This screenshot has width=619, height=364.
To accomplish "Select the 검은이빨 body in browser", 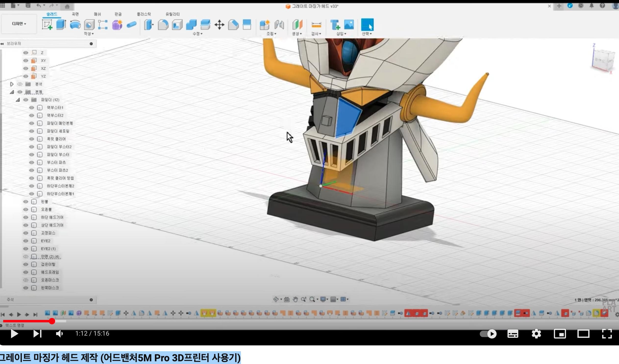I will 48,264.
